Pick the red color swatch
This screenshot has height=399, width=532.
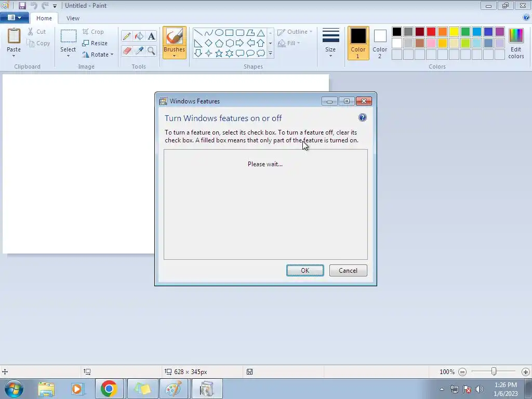[431, 32]
